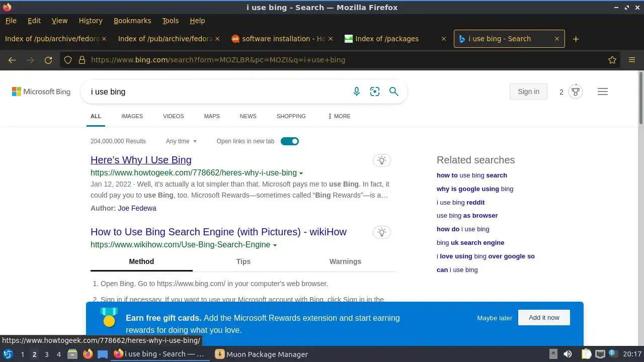This screenshot has height=362, width=644.
Task: Launch file manager from taskbar
Action: point(72,354)
